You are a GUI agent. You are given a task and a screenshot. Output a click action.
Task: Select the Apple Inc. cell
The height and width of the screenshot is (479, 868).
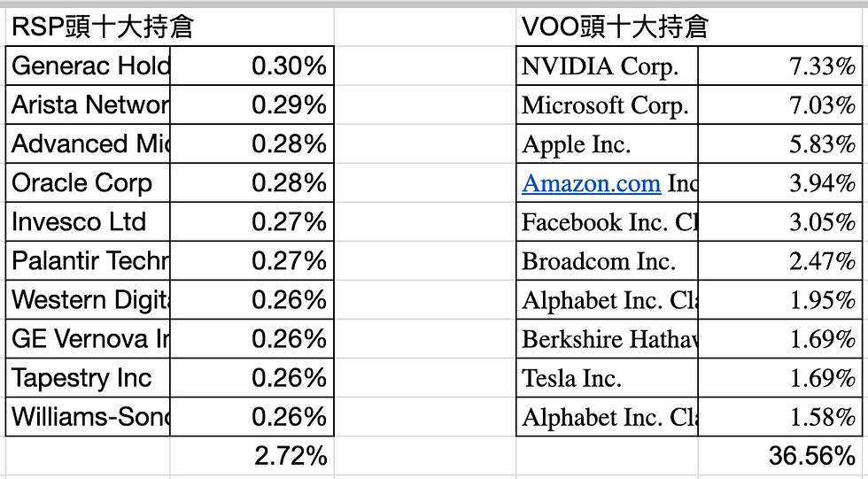(608, 143)
